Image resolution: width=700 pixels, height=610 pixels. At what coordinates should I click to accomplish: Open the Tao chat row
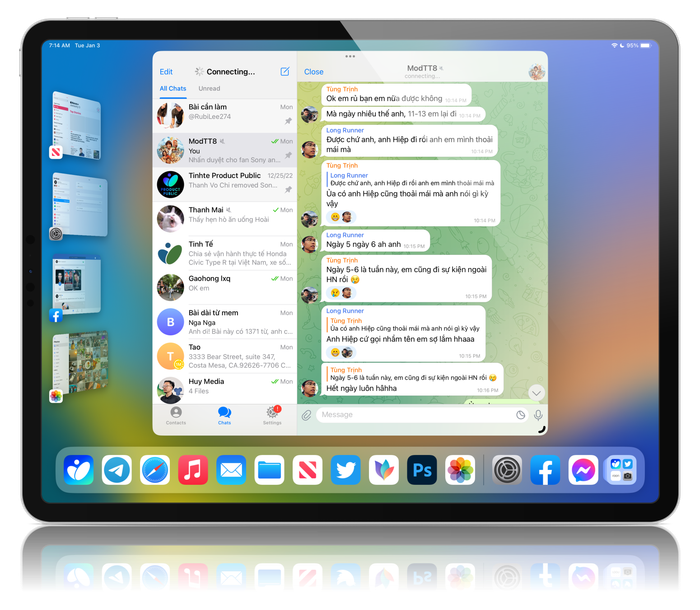225,356
